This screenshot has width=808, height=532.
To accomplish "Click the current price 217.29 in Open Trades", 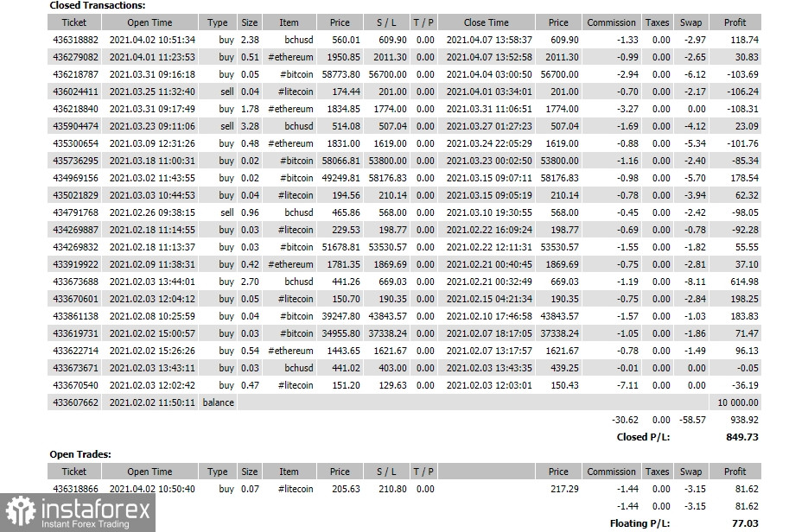I will 564,489.
